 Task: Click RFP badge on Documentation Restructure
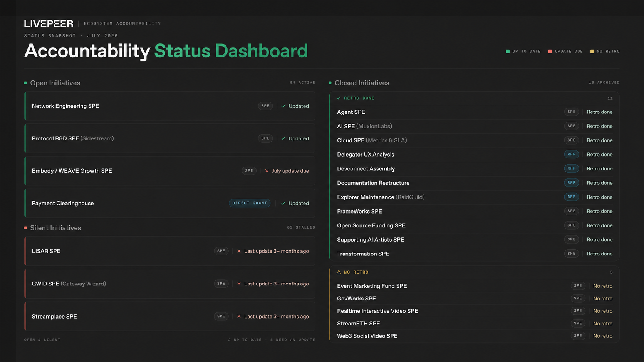point(572,183)
